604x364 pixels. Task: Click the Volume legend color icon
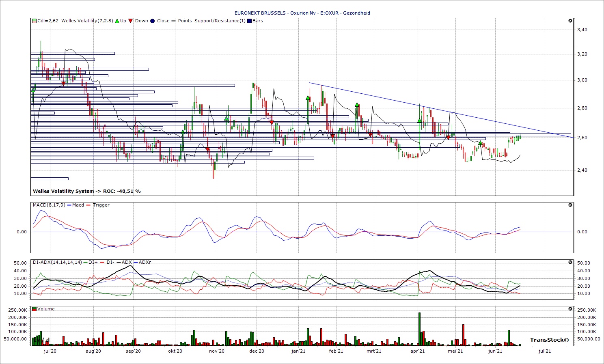(x=35, y=309)
